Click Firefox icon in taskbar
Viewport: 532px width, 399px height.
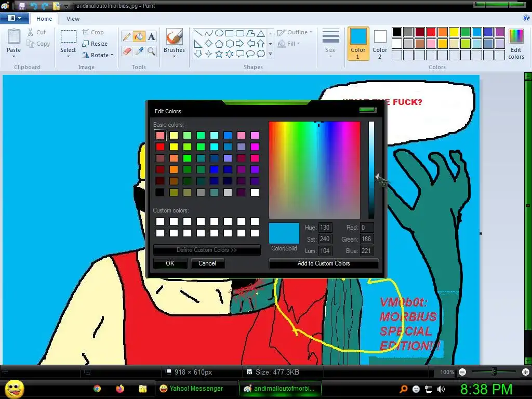(120, 389)
